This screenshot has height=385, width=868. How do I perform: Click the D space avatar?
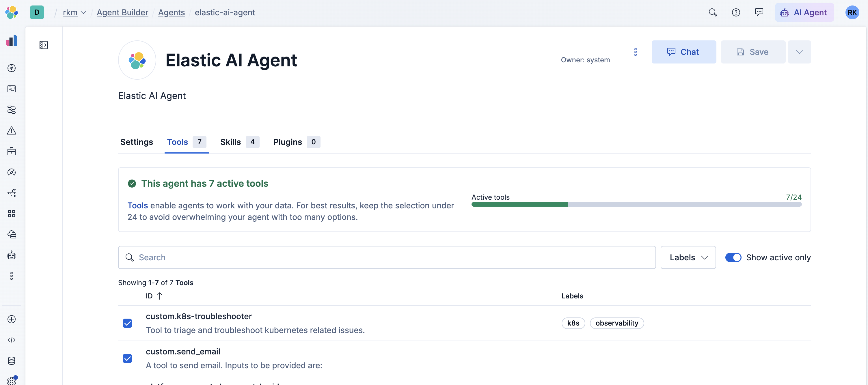tap(37, 12)
